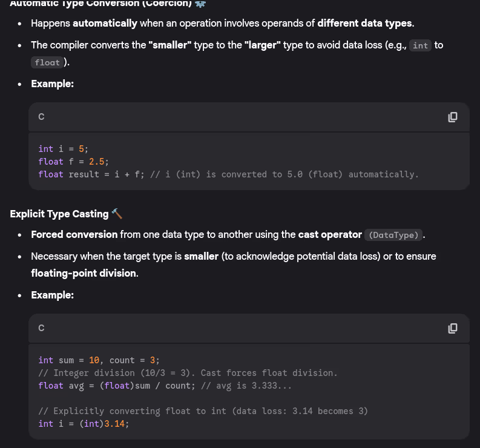The width and height of the screenshot is (480, 448).
Task: Click the 'float f = 2.5;' code line
Action: [73, 162]
